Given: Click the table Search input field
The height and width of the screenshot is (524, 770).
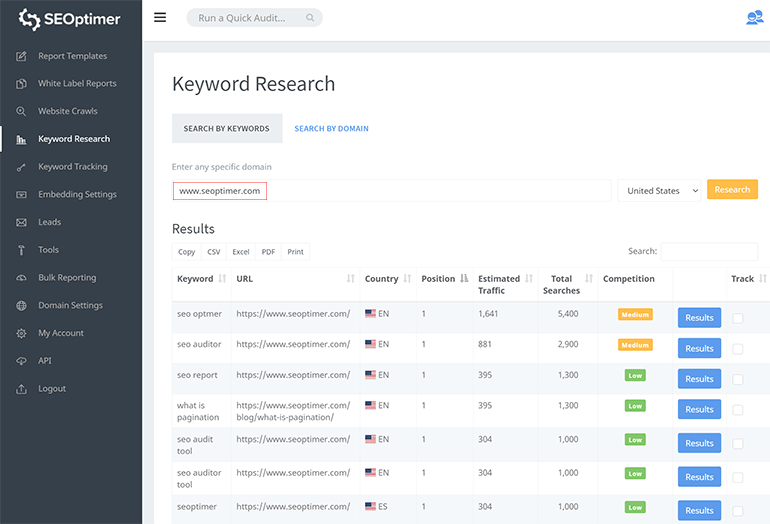Looking at the screenshot, I should [708, 252].
